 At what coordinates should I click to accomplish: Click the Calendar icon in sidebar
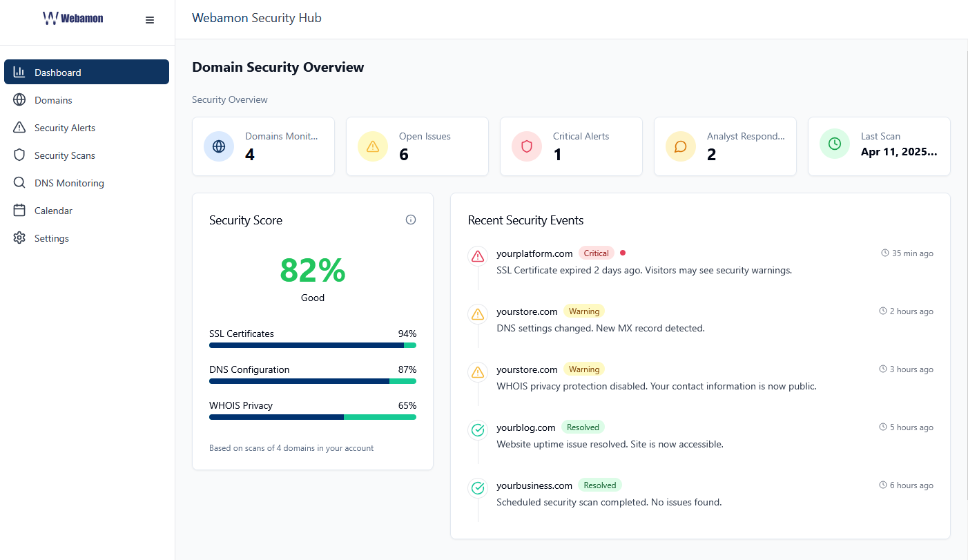coord(19,211)
